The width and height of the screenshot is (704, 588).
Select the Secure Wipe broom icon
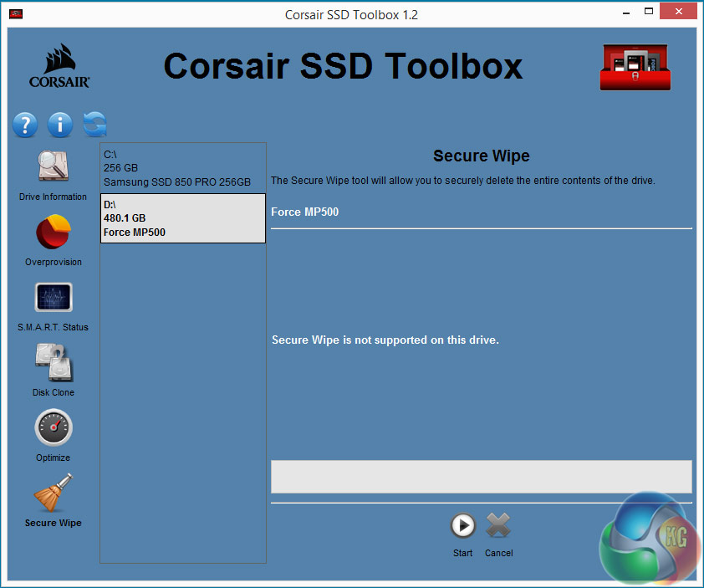pos(53,493)
